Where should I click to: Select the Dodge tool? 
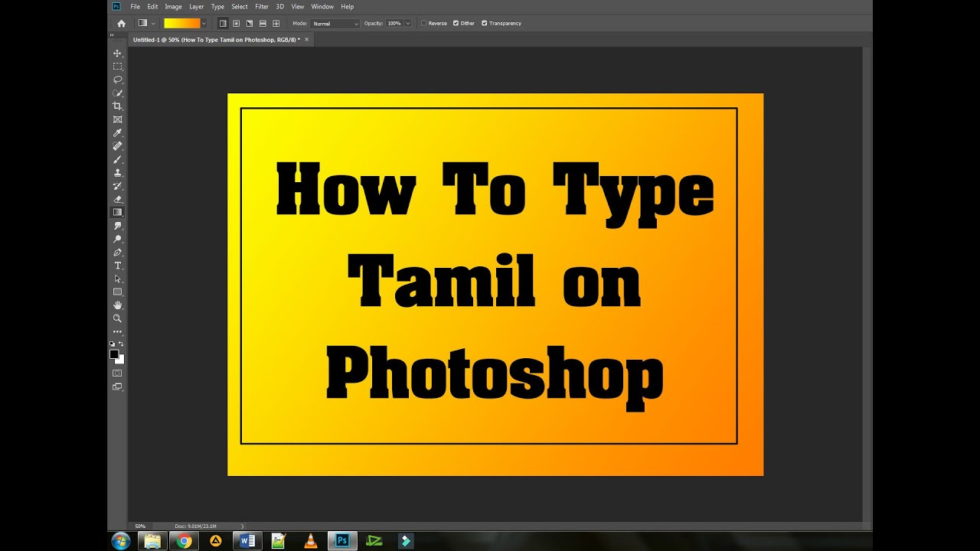click(117, 239)
